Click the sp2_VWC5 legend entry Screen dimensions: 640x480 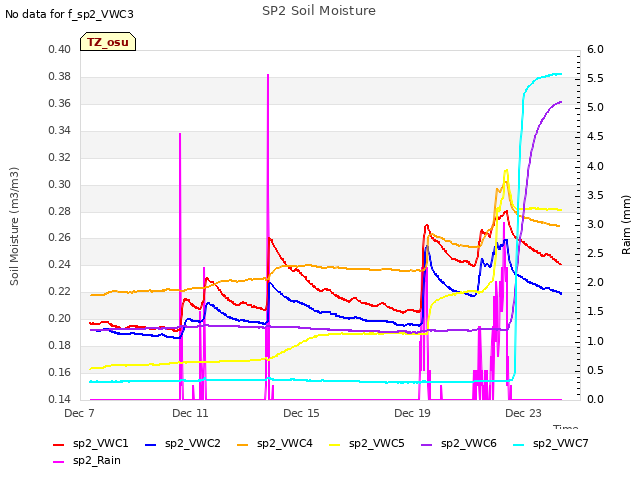click(x=367, y=443)
